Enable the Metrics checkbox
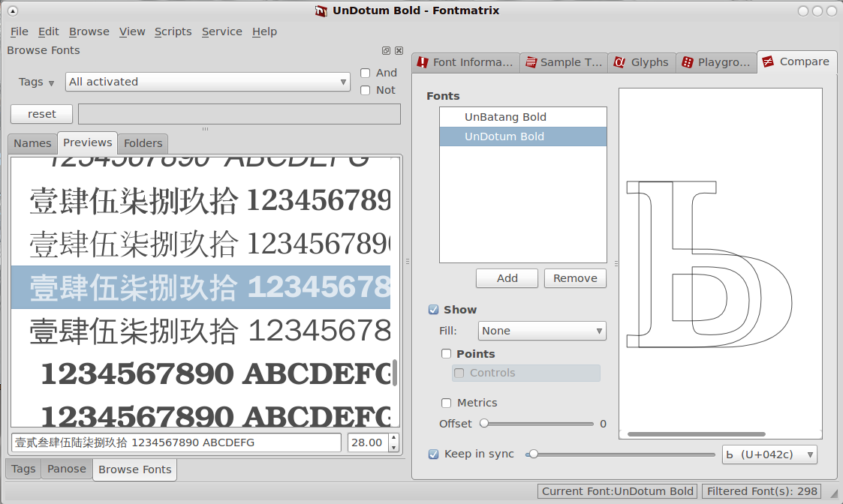The image size is (843, 504). pyautogui.click(x=446, y=403)
